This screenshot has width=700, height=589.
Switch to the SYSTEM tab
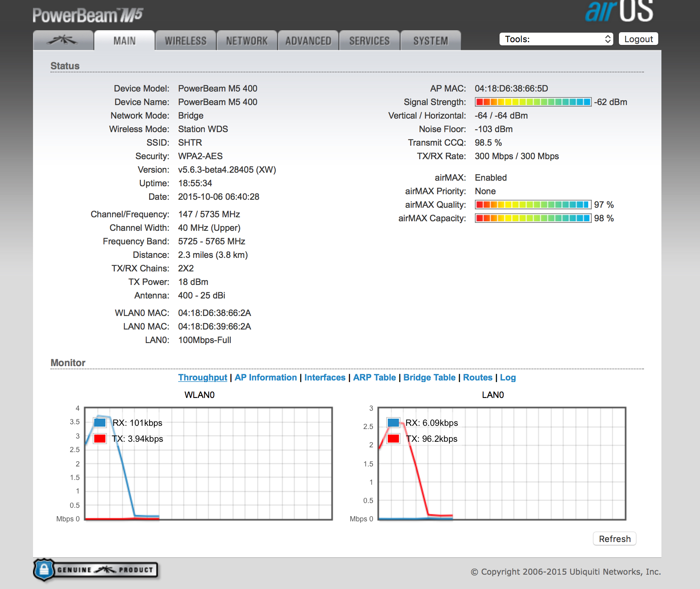coord(431,41)
